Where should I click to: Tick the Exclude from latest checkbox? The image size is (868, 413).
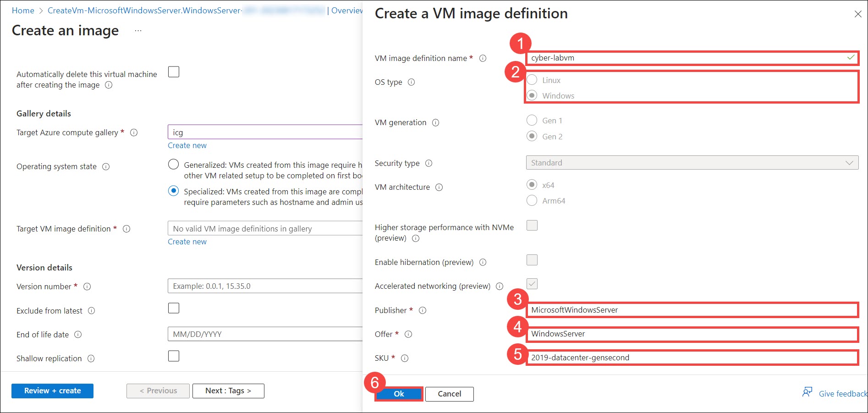pyautogui.click(x=174, y=308)
